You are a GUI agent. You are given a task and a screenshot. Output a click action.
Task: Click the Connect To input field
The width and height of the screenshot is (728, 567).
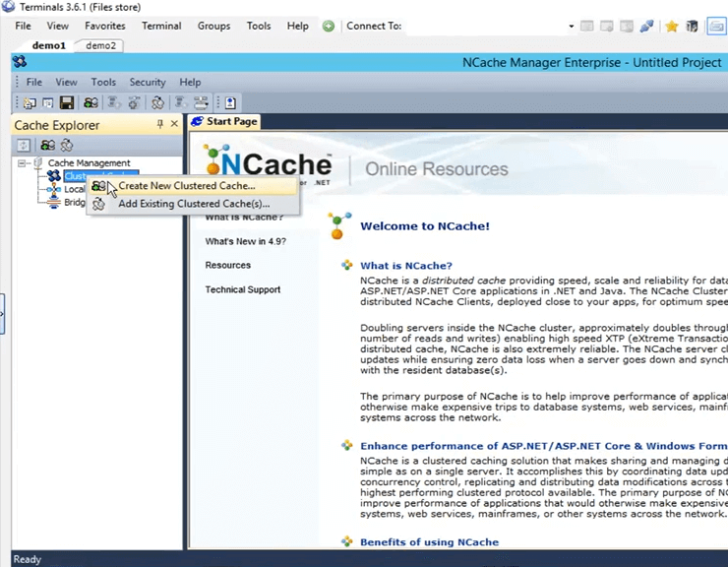tap(486, 26)
